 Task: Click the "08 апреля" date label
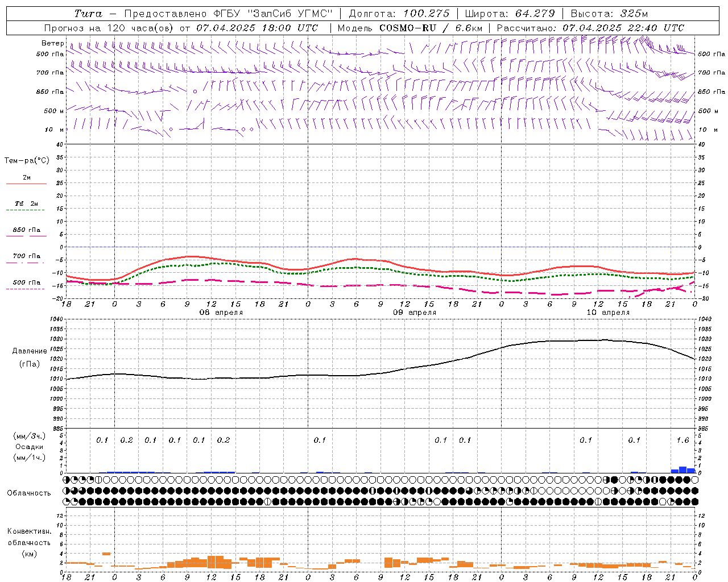(221, 313)
